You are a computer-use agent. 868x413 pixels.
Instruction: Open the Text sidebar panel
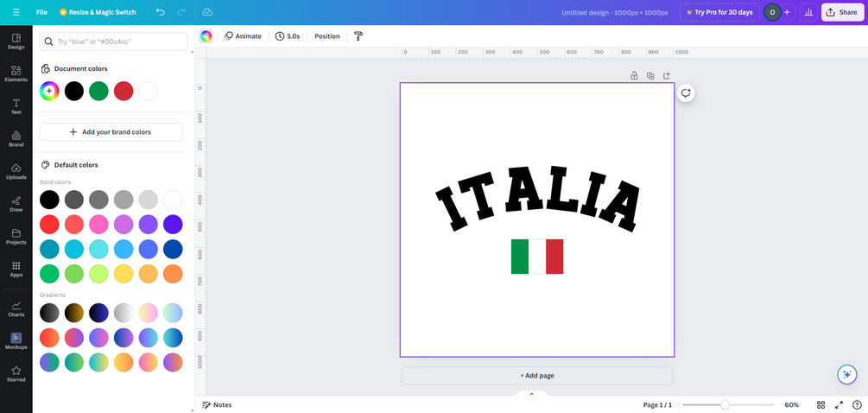tap(16, 107)
